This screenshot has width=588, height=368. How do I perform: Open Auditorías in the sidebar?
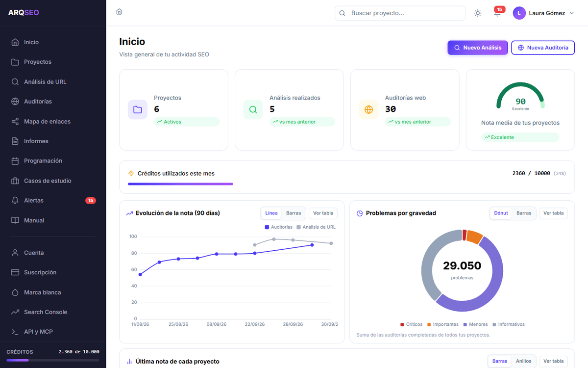53,102
